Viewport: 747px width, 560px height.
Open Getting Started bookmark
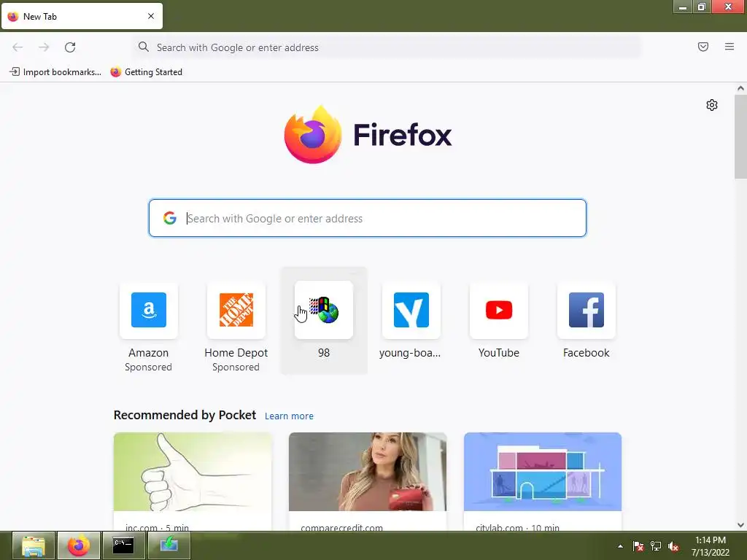pyautogui.click(x=146, y=72)
